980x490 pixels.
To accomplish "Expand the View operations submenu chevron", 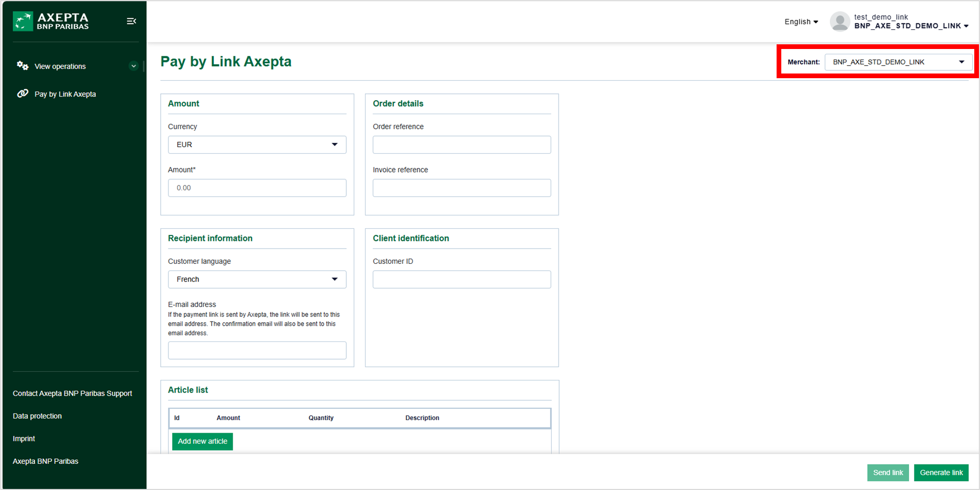I will [x=134, y=66].
